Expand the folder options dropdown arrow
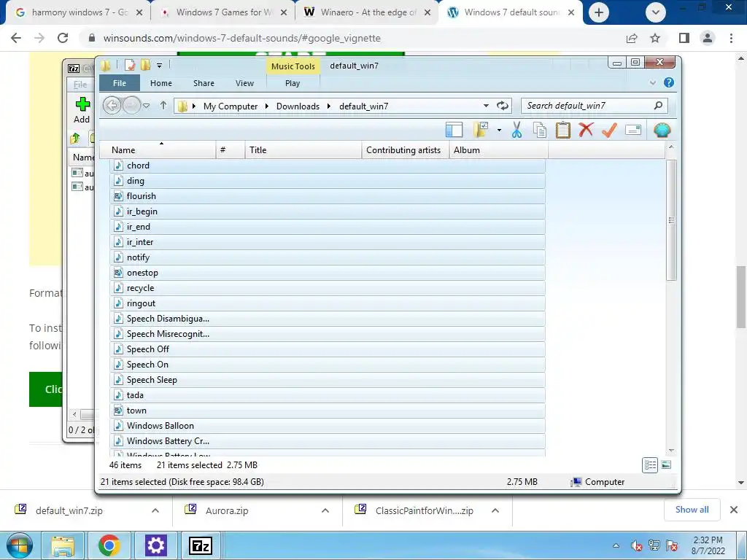The height and width of the screenshot is (560, 747). pos(499,130)
